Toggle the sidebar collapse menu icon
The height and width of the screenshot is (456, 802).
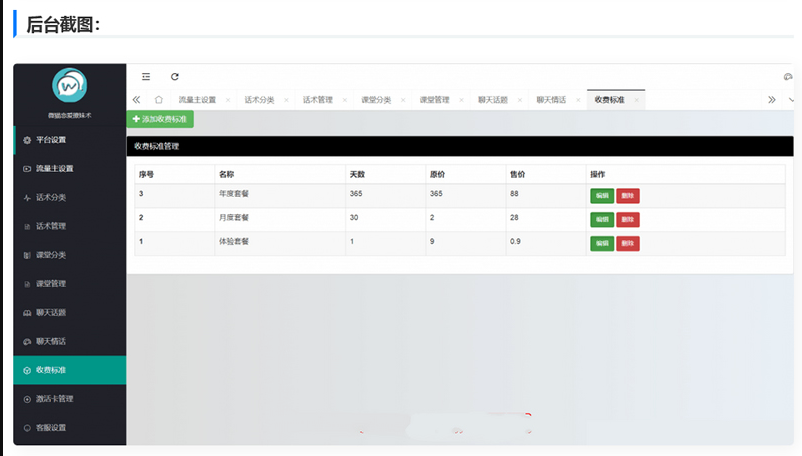point(146,77)
